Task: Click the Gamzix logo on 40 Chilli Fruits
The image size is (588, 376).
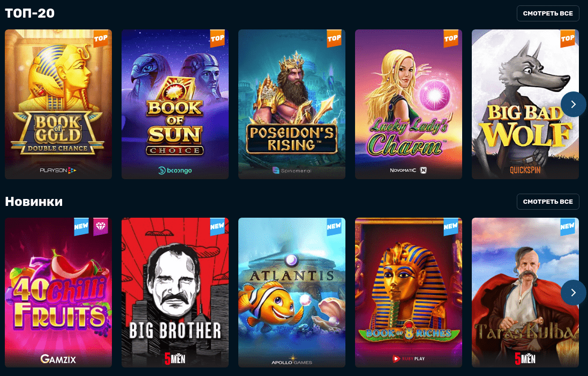Action: [58, 359]
